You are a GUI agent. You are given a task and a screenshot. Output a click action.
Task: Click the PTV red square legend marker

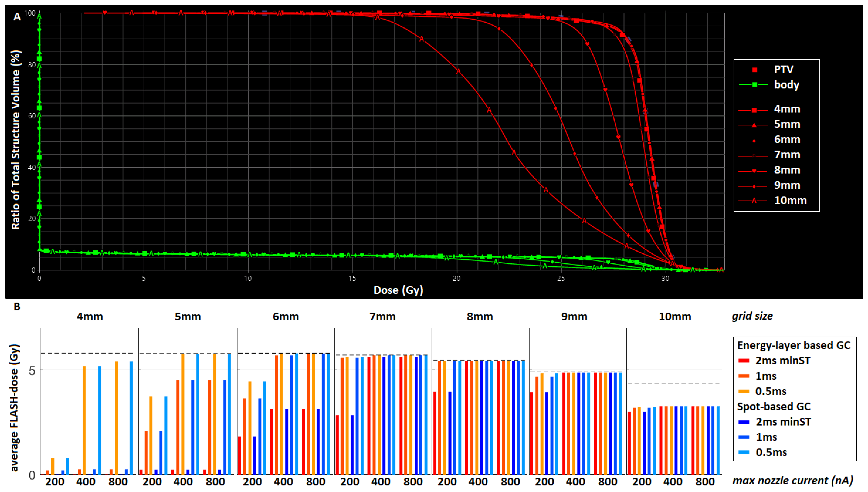(755, 70)
